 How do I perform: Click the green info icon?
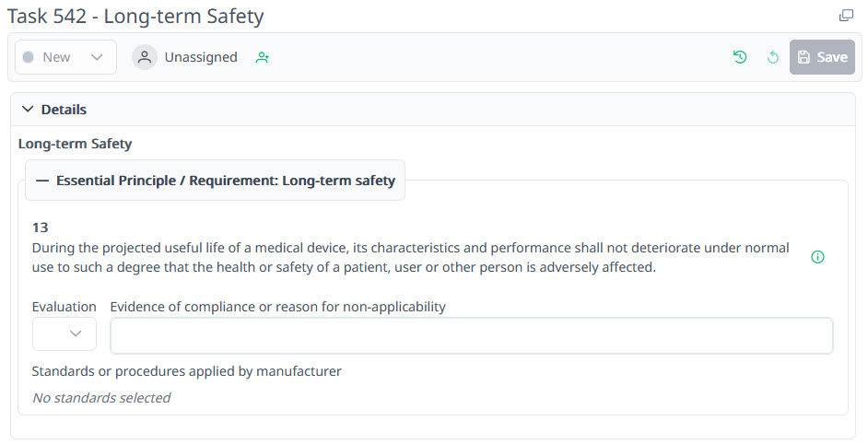[817, 257]
